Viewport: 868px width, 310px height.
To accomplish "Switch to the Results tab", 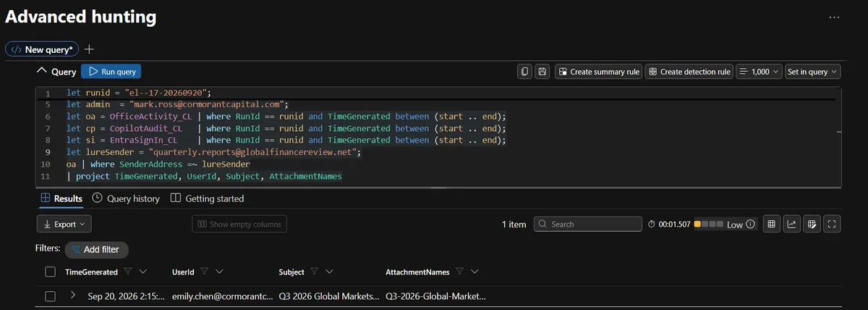I will tap(61, 198).
